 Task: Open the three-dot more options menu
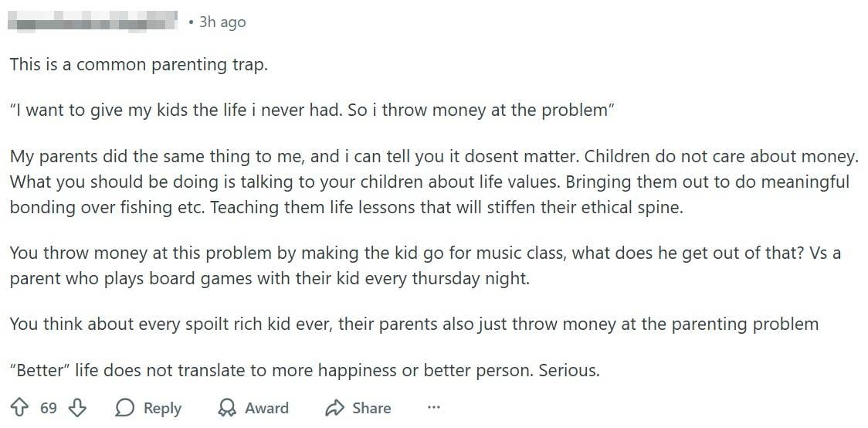tap(433, 408)
